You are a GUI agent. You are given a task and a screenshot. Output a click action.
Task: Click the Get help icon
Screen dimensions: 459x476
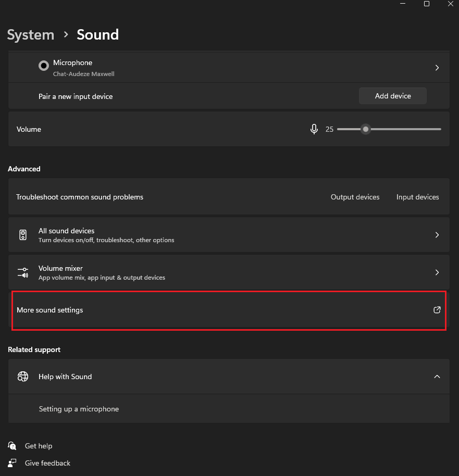tap(11, 446)
